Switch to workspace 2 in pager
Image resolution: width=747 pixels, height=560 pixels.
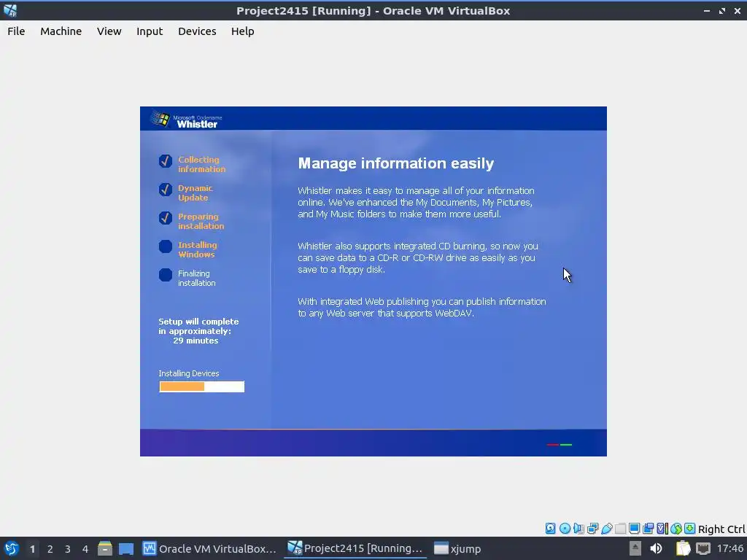tap(50, 549)
